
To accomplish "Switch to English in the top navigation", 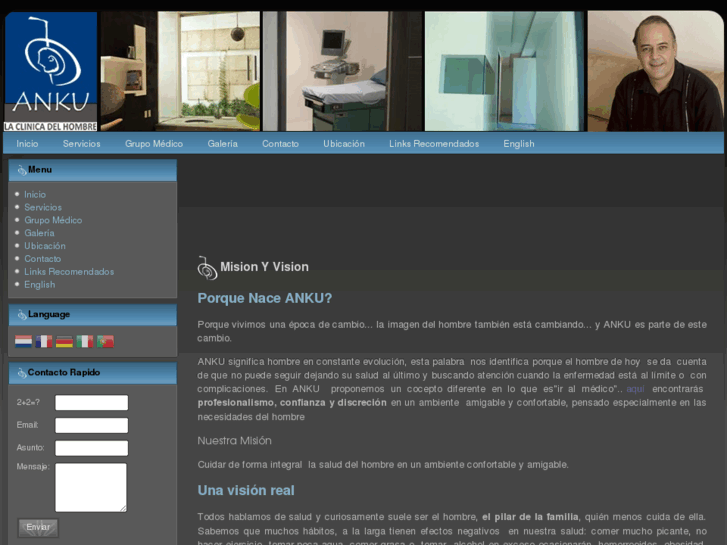I will tap(519, 144).
